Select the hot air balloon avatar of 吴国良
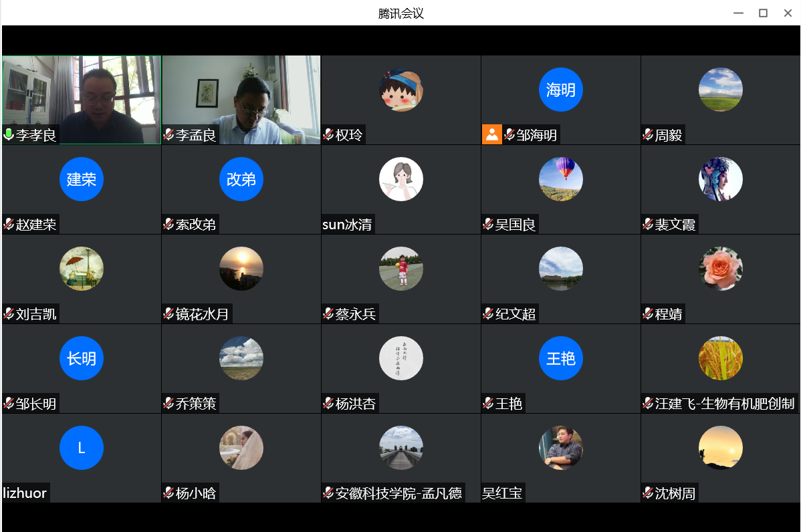The height and width of the screenshot is (532, 801). pos(560,179)
